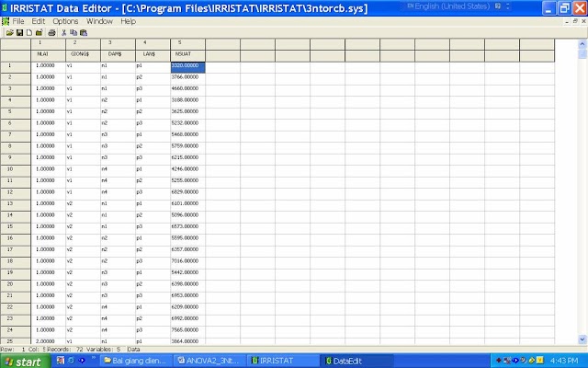Click the NSUAT cell 7565.00000 in row 24
588x368 pixels.
[x=187, y=331]
